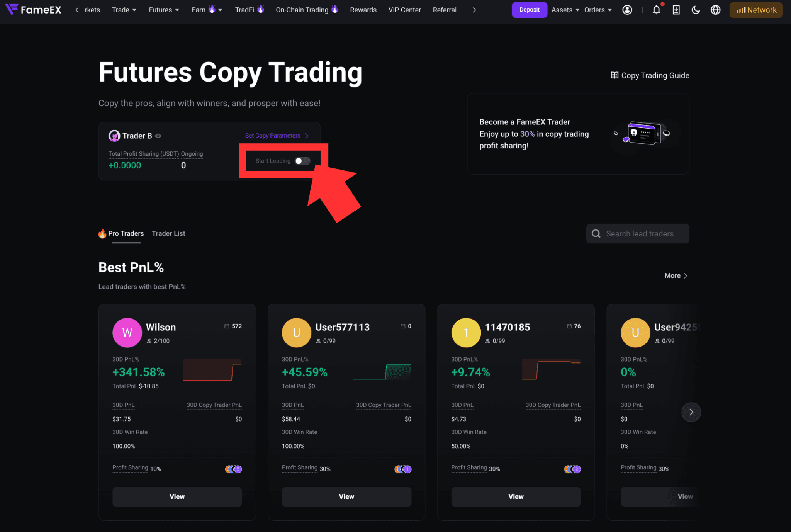This screenshot has width=791, height=532.
Task: Click the app download icon
Action: 676,10
